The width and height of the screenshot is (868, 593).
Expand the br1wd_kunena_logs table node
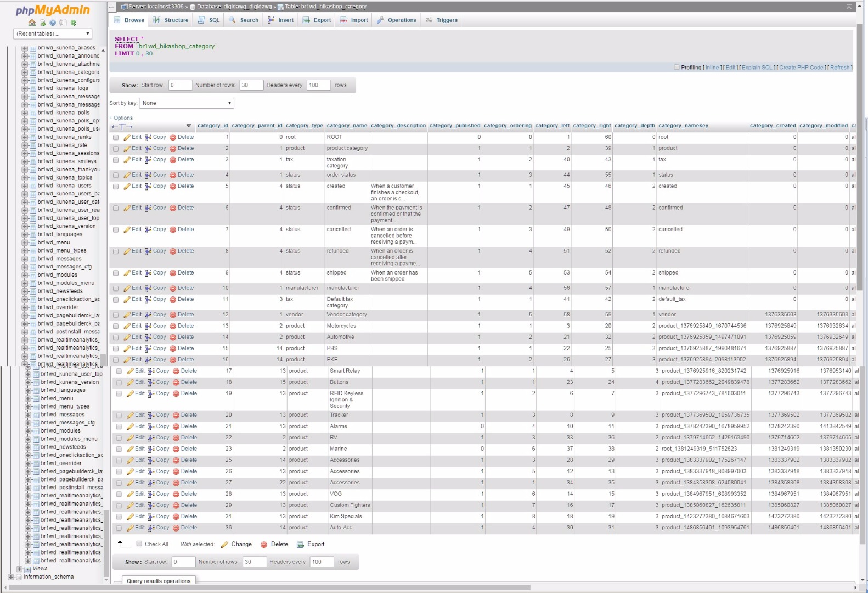pos(25,88)
